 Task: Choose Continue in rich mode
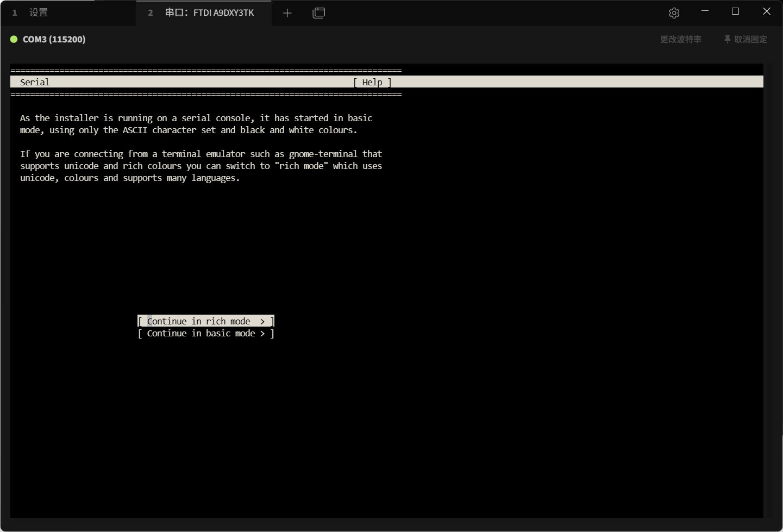199,321
